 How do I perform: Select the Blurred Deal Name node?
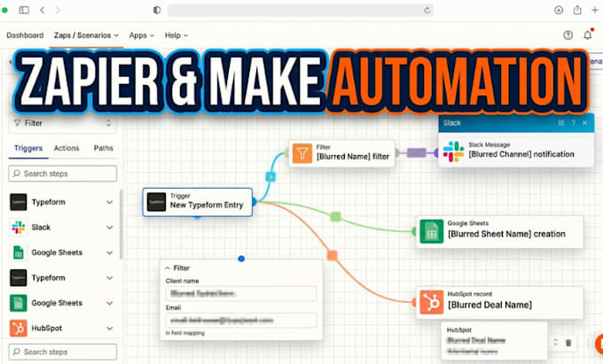(x=499, y=302)
